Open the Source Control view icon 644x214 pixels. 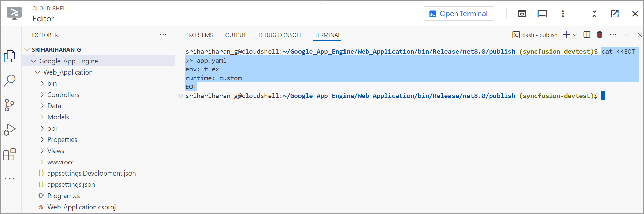(10, 105)
